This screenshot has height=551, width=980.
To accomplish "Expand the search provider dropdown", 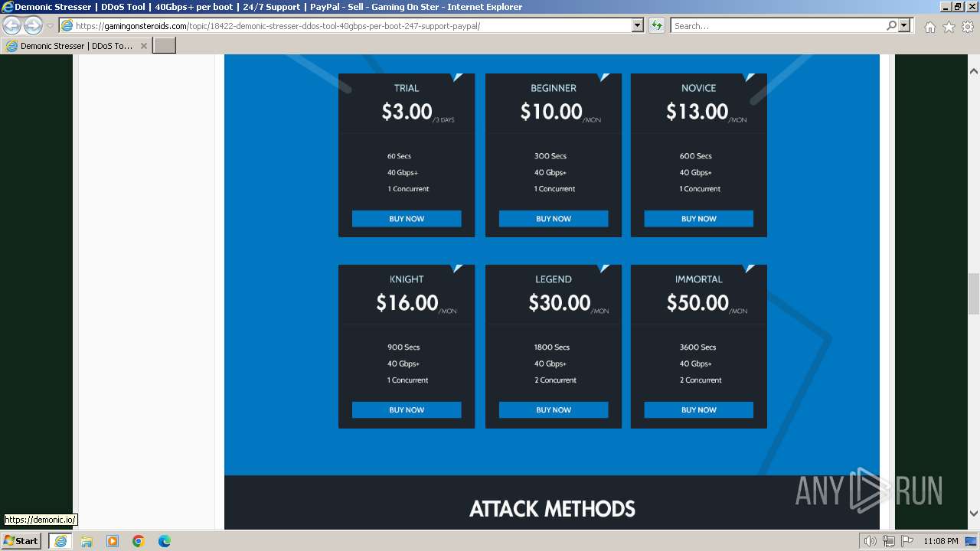I will pos(904,25).
